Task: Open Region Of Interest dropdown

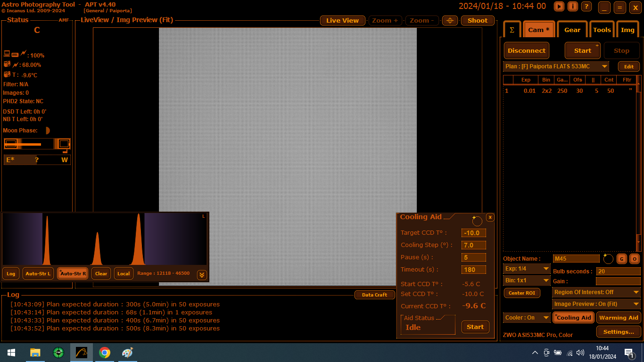Action: 596,292
